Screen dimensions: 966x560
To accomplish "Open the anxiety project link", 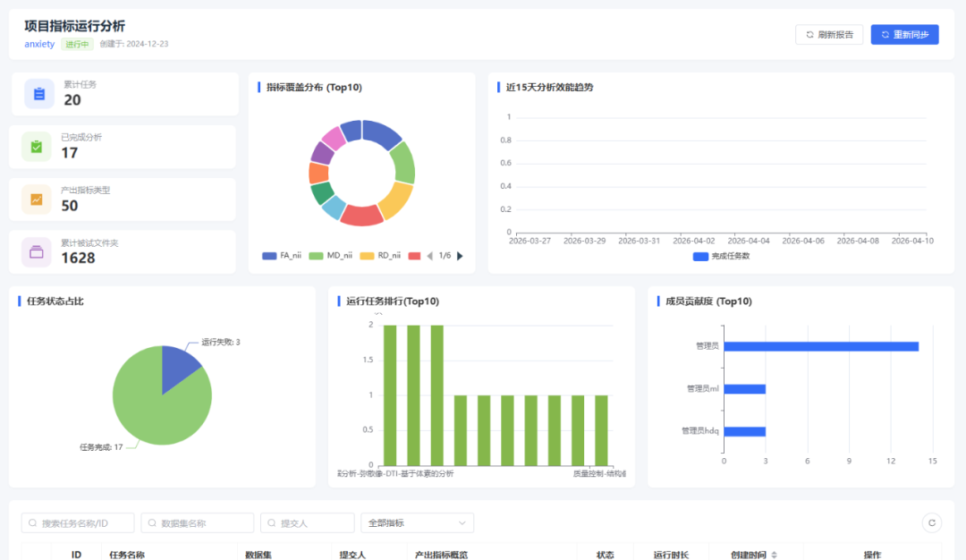I will pos(39,44).
